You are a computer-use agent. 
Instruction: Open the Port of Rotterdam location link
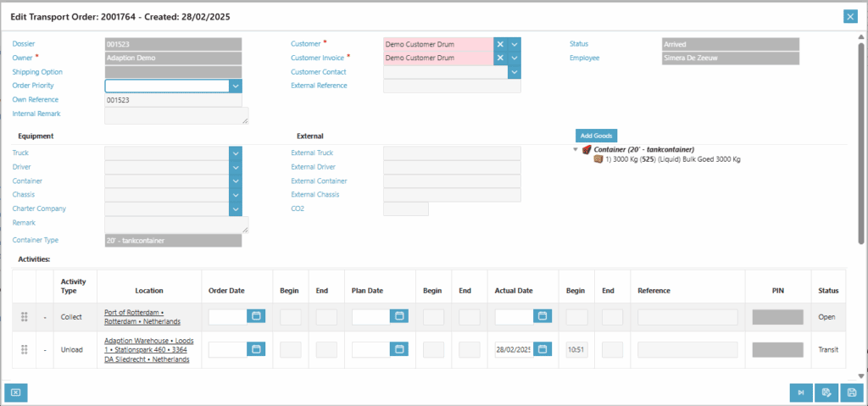[142, 316]
